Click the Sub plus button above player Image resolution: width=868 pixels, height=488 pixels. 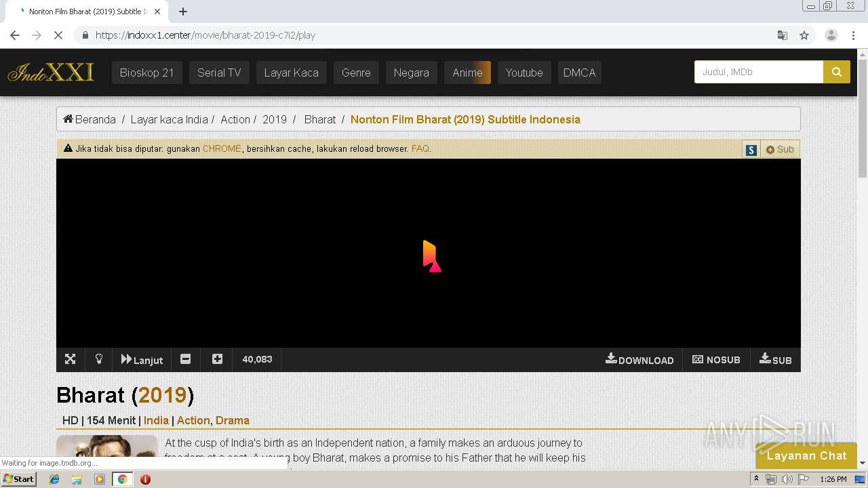pyautogui.click(x=780, y=150)
